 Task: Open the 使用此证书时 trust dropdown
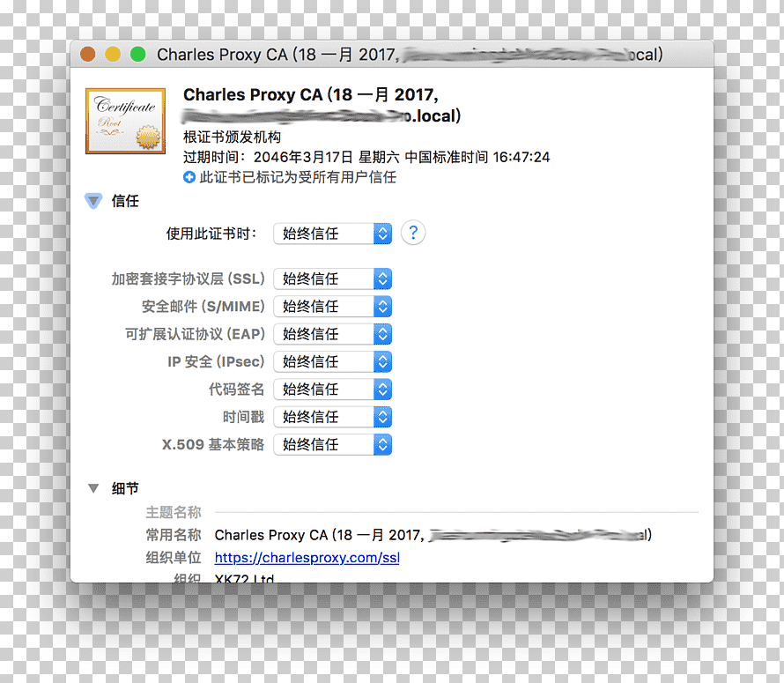click(x=332, y=234)
